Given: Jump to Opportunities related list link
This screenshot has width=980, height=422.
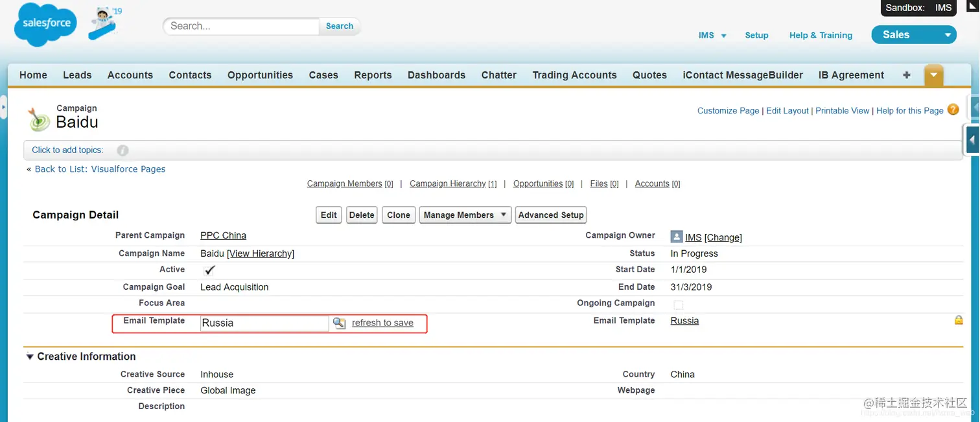Looking at the screenshot, I should (543, 184).
